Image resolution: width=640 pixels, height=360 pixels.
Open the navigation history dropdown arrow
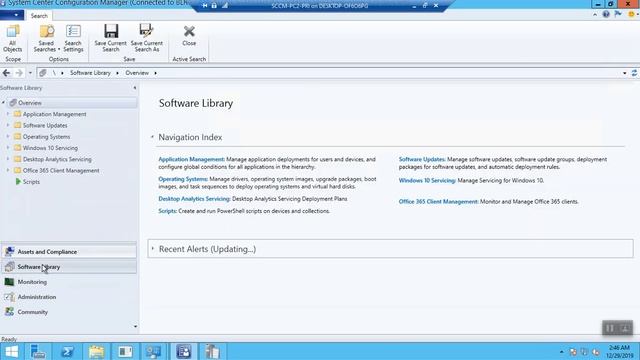(30, 73)
